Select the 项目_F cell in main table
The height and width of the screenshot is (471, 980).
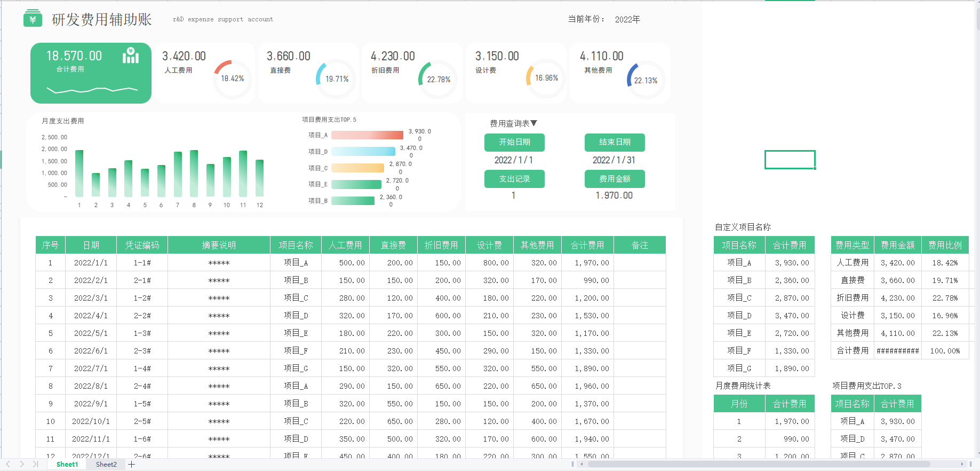[x=296, y=351]
